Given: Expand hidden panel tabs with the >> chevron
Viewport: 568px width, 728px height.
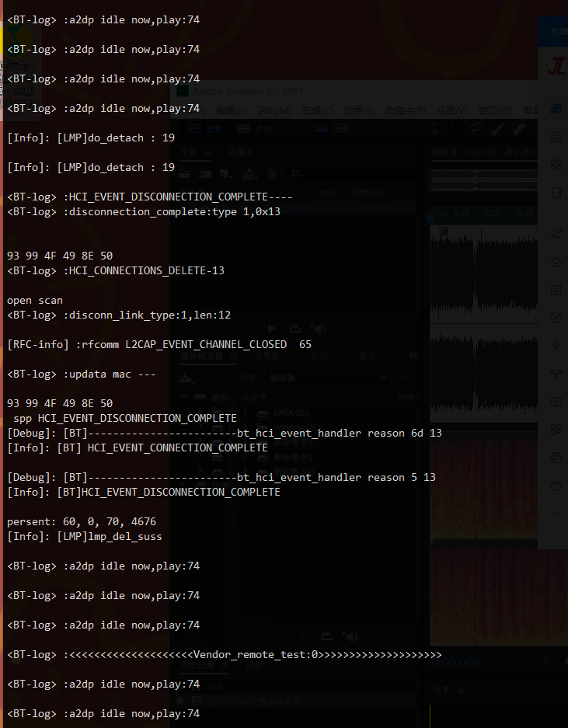Looking at the screenshot, I should (x=413, y=355).
